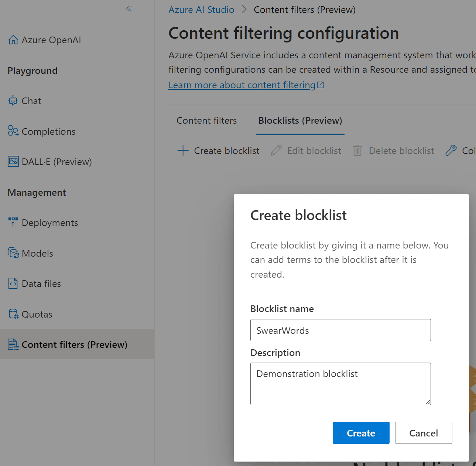
Task: Focus the Description text area
Action: 340,384
